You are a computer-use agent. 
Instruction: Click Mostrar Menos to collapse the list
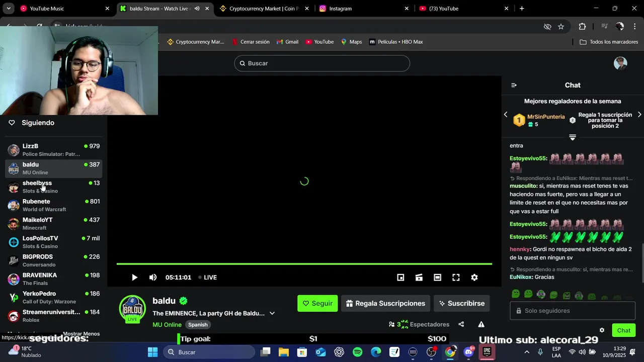pyautogui.click(x=81, y=334)
